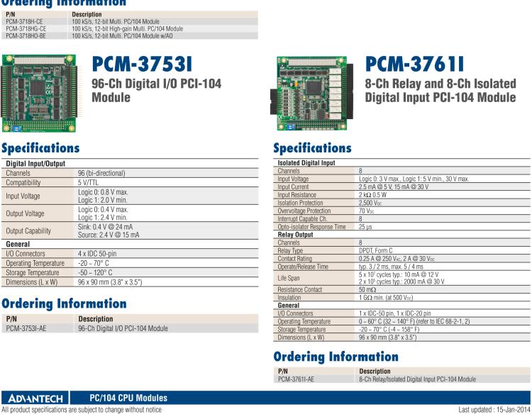Click the Output Capability row label
The image size is (532, 419).
[x=28, y=230]
